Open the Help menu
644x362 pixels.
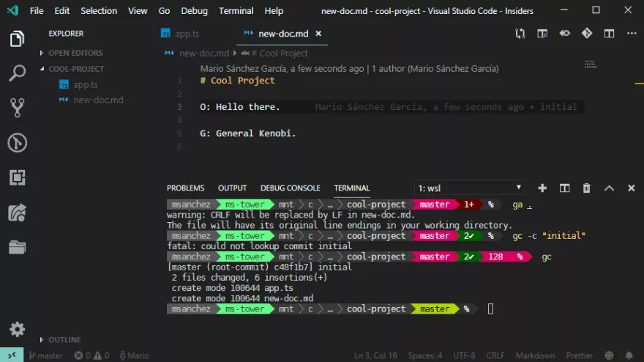point(274,11)
